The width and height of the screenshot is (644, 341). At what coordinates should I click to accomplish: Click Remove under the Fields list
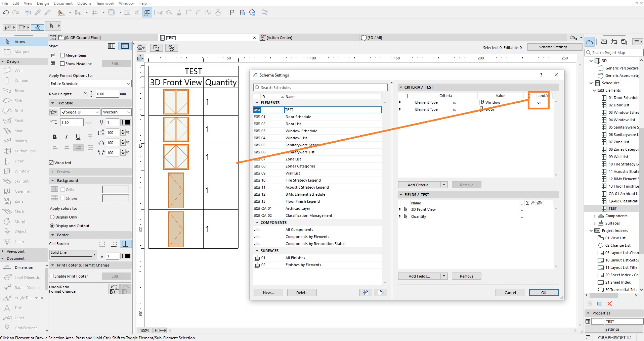coord(466,276)
